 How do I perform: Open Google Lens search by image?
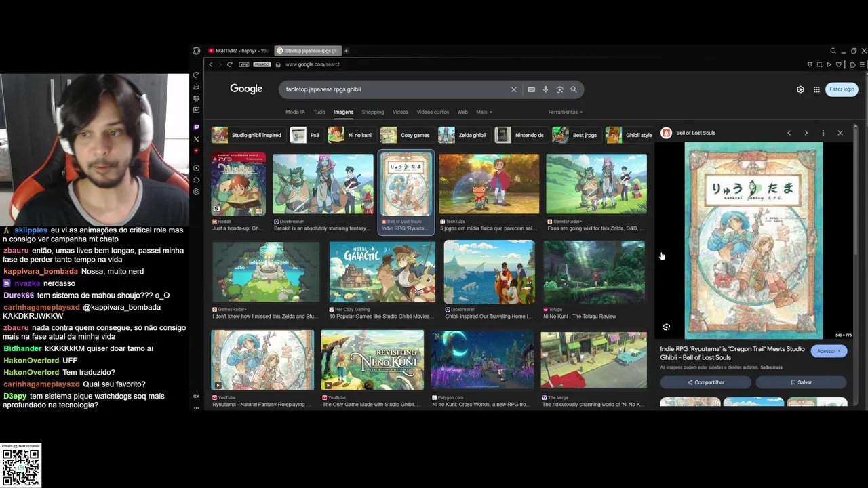559,89
